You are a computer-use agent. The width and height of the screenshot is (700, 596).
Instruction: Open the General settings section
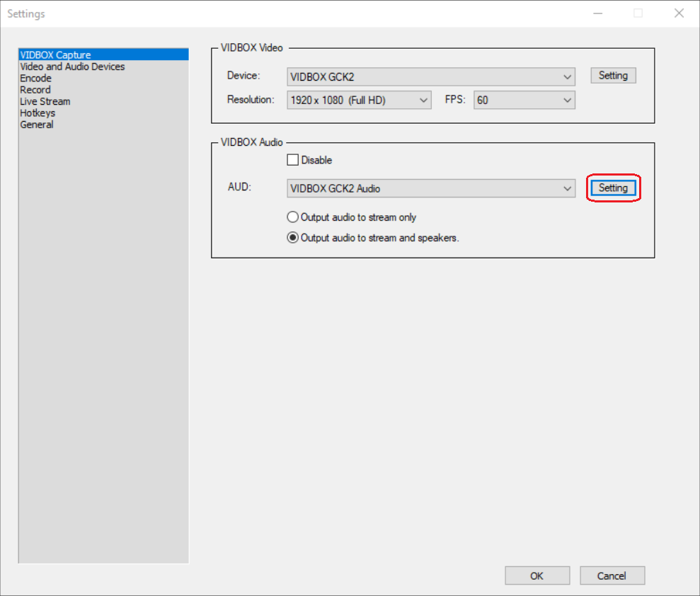36,125
